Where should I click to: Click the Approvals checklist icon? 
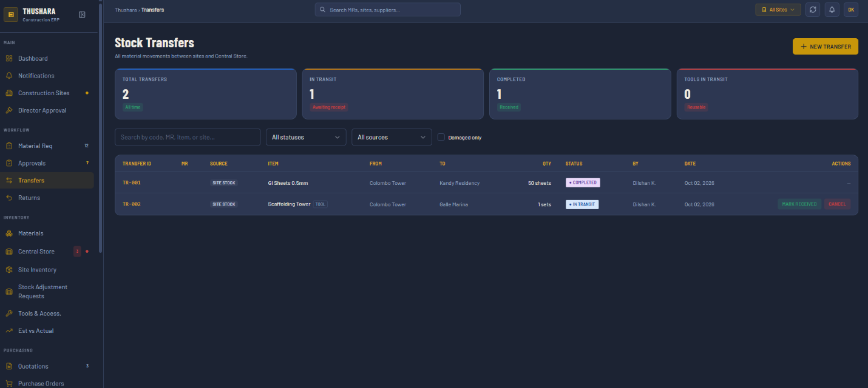pyautogui.click(x=9, y=163)
